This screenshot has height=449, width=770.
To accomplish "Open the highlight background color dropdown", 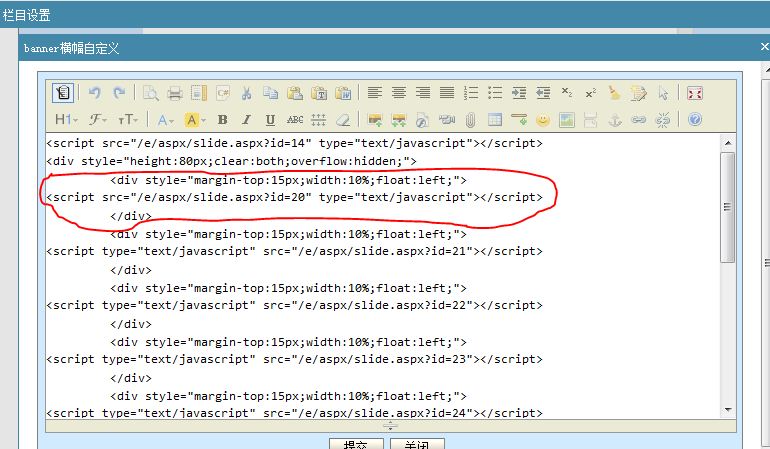I will (195, 119).
